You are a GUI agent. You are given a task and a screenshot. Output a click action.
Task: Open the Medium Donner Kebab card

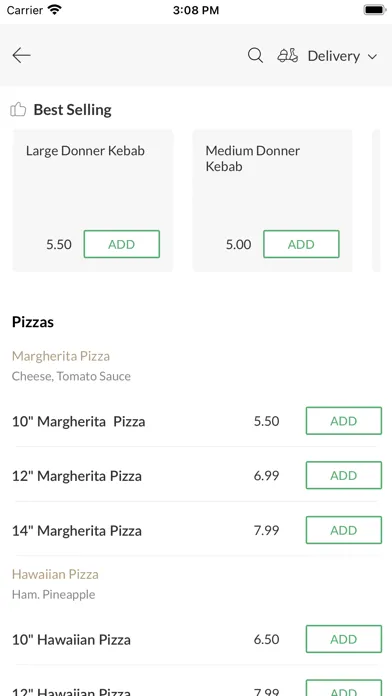click(272, 200)
